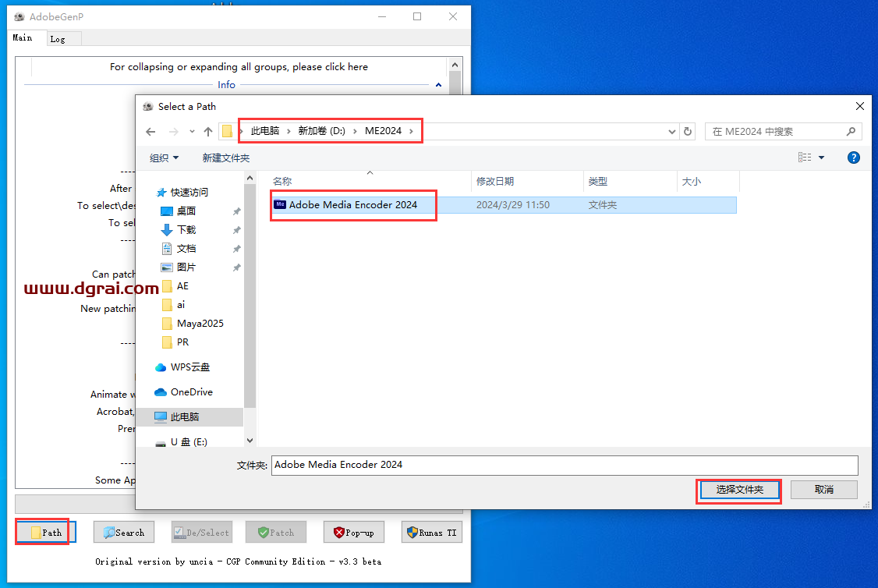
Task: Open recent locations dropdown arrow
Action: point(192,132)
